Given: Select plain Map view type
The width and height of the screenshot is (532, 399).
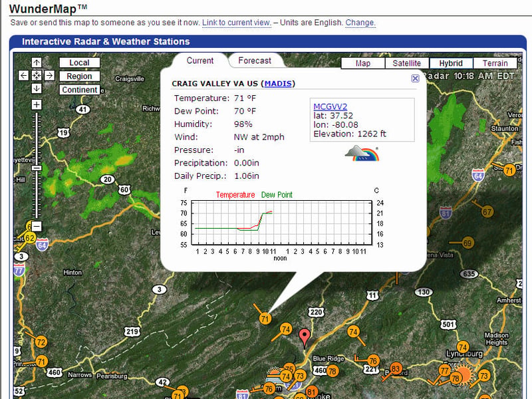Looking at the screenshot, I should (x=362, y=63).
